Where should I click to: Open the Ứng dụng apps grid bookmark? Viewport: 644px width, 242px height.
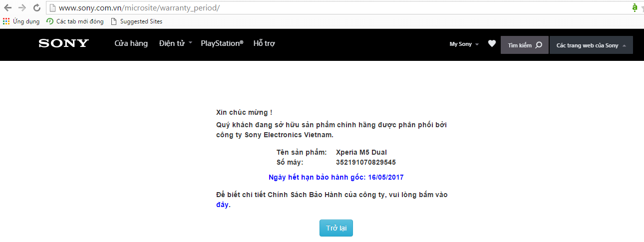click(21, 21)
